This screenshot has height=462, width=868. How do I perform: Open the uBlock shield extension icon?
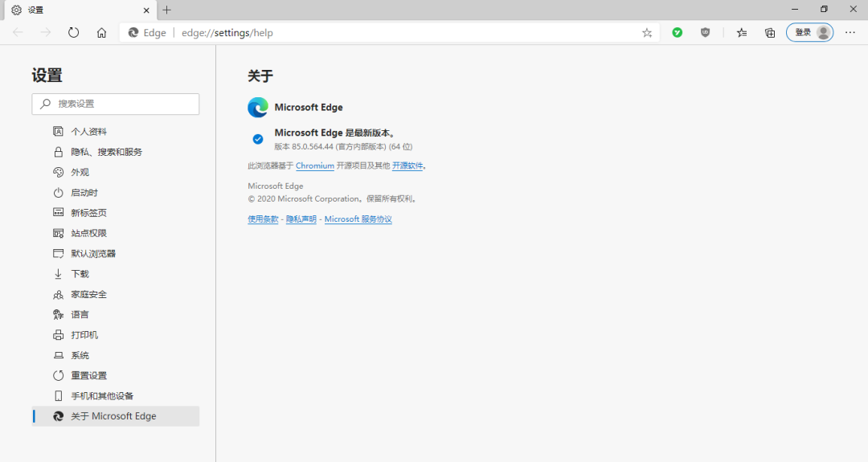tap(706, 33)
